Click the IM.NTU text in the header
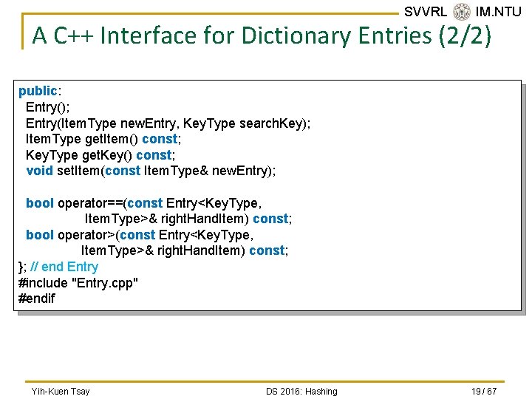This screenshot has height=399, width=532. point(498,12)
